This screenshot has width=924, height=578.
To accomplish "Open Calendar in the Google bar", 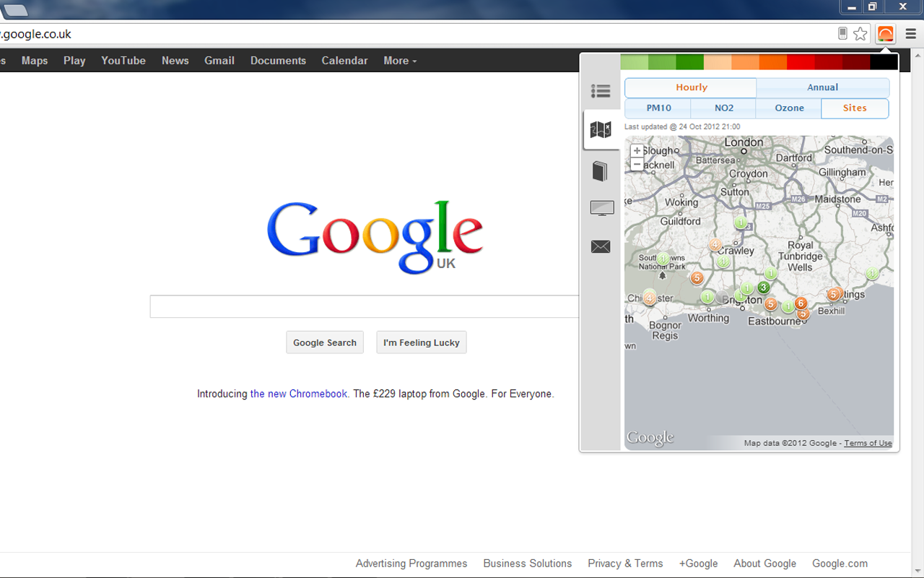I will [x=344, y=61].
